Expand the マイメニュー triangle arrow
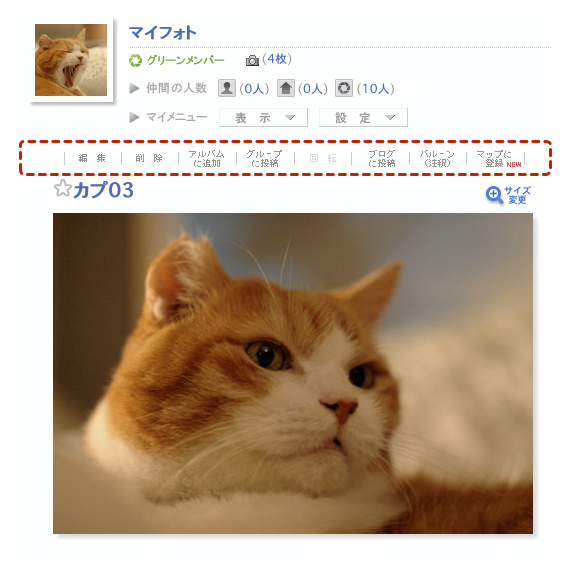 click(134, 117)
